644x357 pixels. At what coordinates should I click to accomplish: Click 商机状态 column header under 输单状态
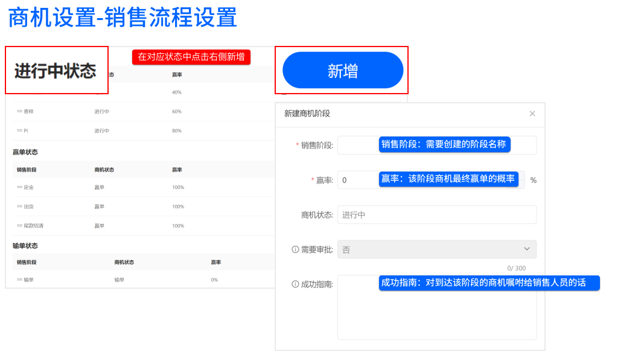(x=124, y=262)
